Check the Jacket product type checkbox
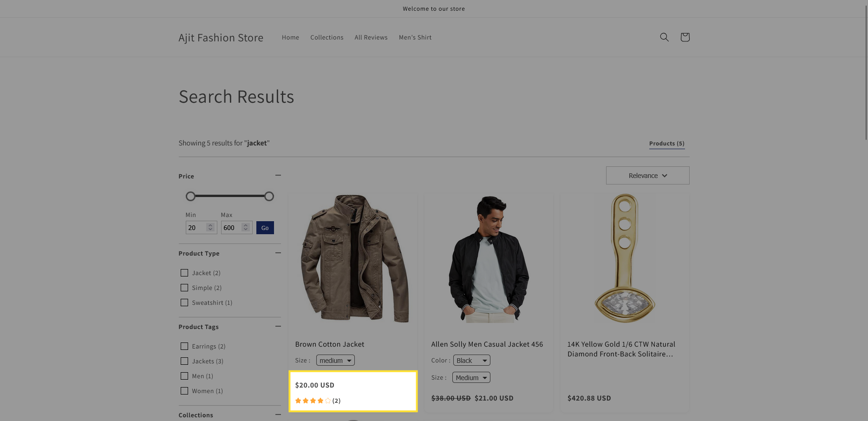 coord(184,273)
